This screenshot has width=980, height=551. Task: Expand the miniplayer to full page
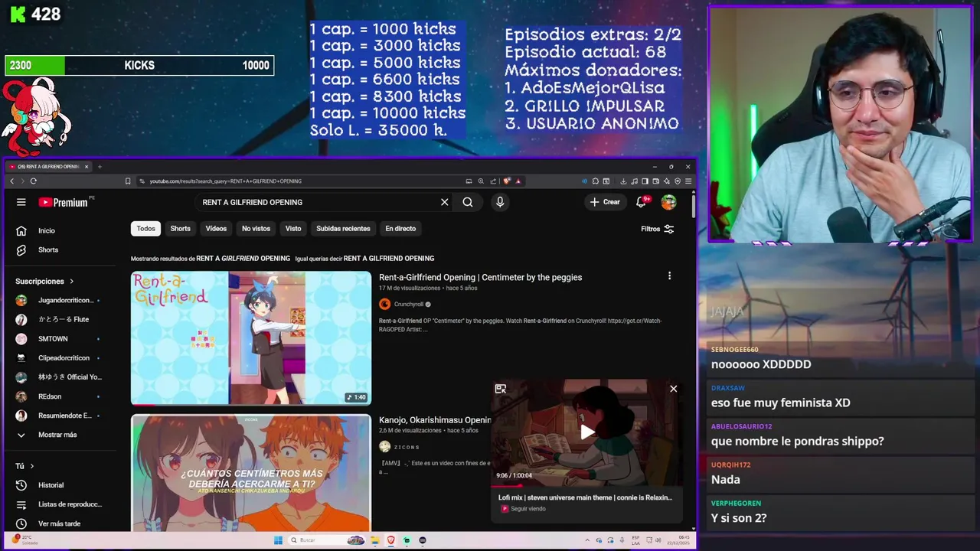pos(501,389)
